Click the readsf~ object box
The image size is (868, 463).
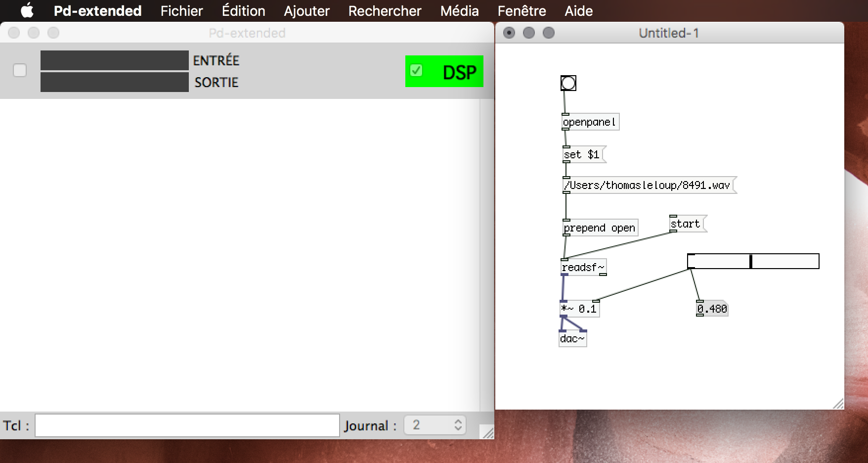[583, 268]
